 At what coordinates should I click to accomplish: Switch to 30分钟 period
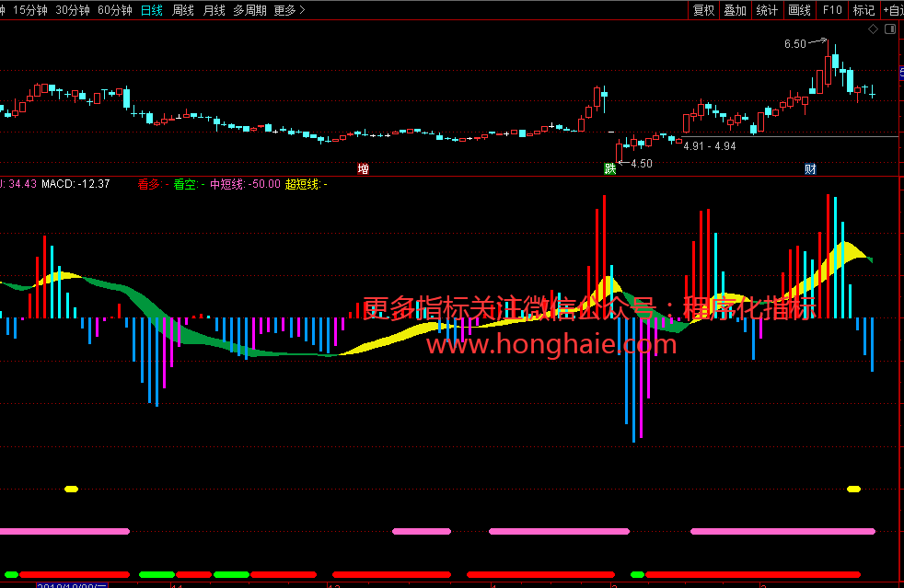[73, 10]
